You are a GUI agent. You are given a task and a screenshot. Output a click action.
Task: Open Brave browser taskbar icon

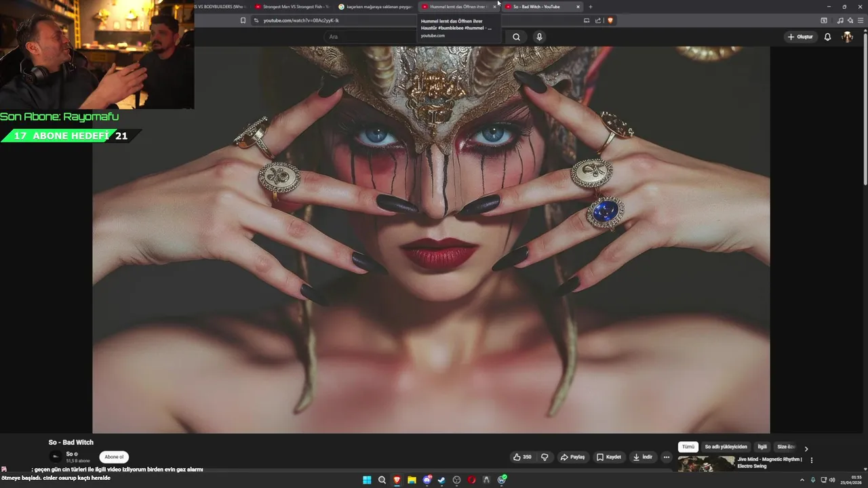tap(397, 480)
